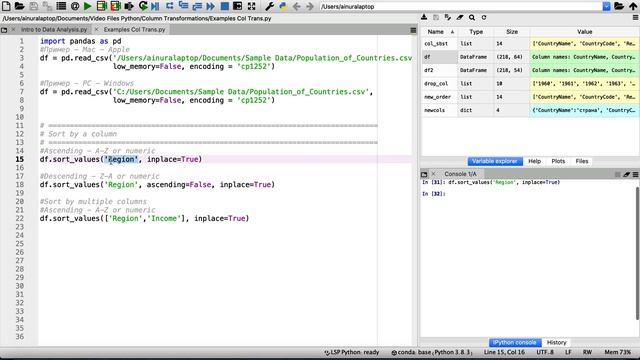
Task: Open the file switcher list icon
Action: 61,6
